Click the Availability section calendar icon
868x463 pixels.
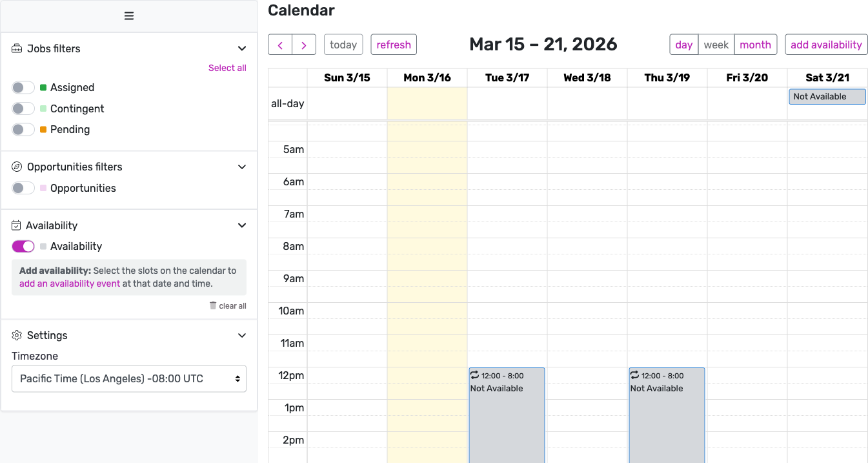[15, 225]
